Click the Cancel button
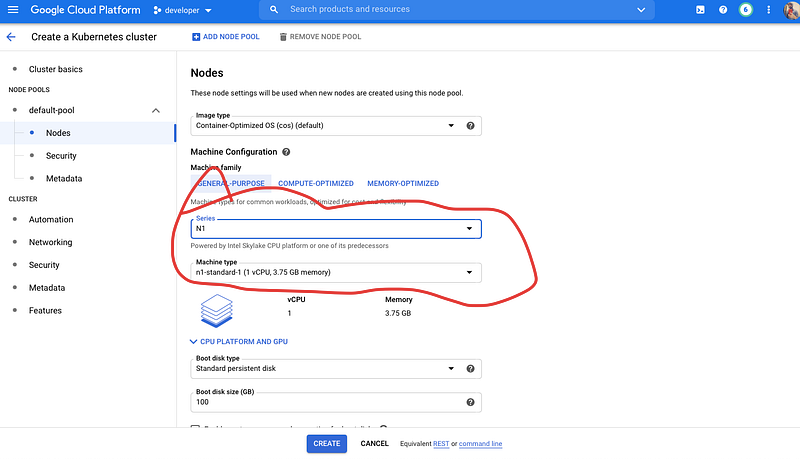Image resolution: width=800 pixels, height=459 pixels. pyautogui.click(x=374, y=444)
